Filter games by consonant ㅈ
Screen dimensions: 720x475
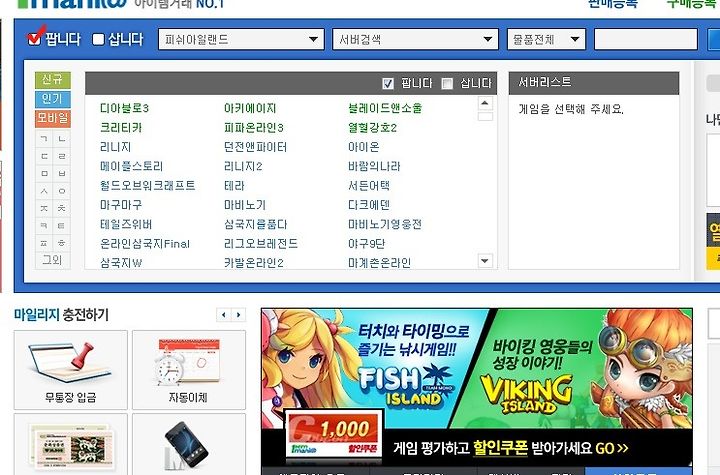point(44,208)
